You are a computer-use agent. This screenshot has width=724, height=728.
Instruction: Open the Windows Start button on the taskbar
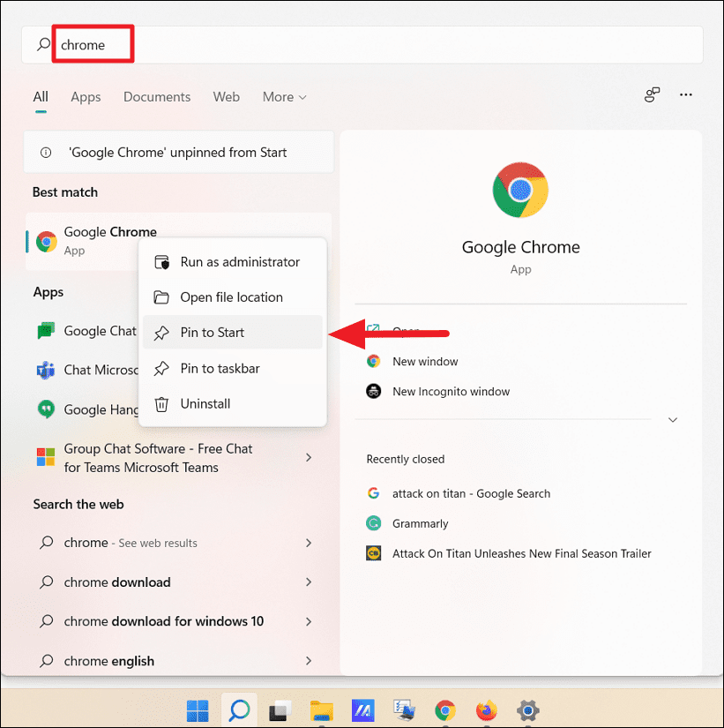198,710
